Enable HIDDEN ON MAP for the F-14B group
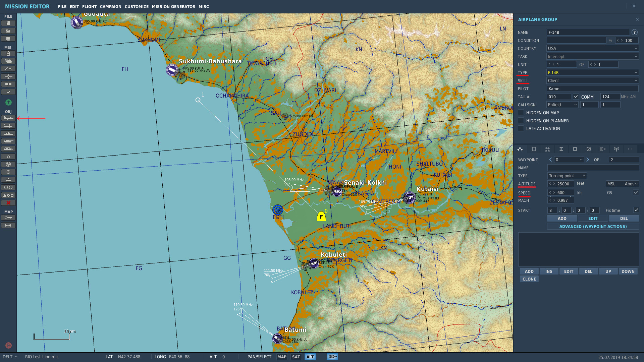Viewport: 644px width, 362px height. [521, 113]
